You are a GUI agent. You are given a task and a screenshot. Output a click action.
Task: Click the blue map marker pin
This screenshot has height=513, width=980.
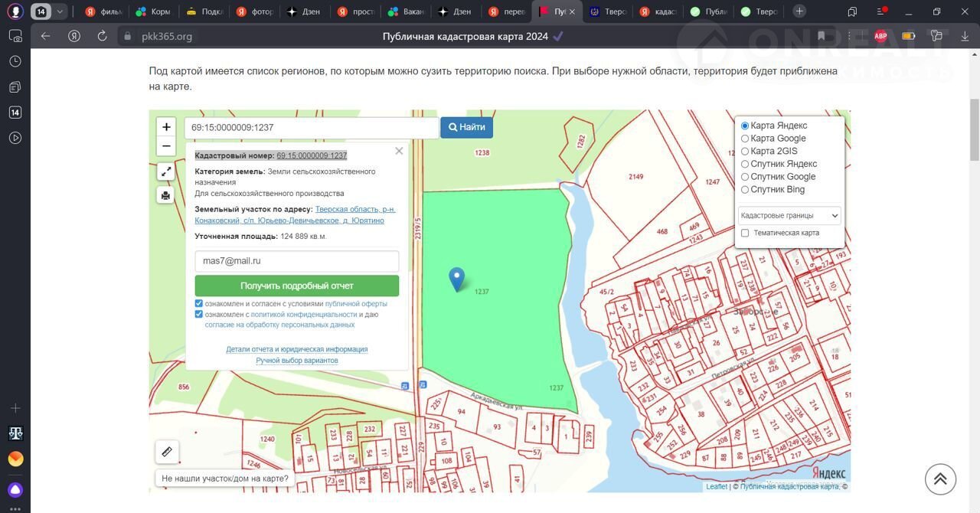pos(457,279)
